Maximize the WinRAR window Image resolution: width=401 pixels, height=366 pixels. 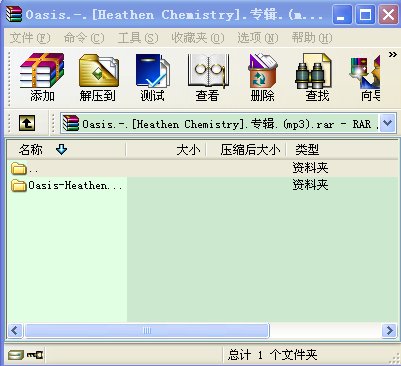(x=365, y=15)
